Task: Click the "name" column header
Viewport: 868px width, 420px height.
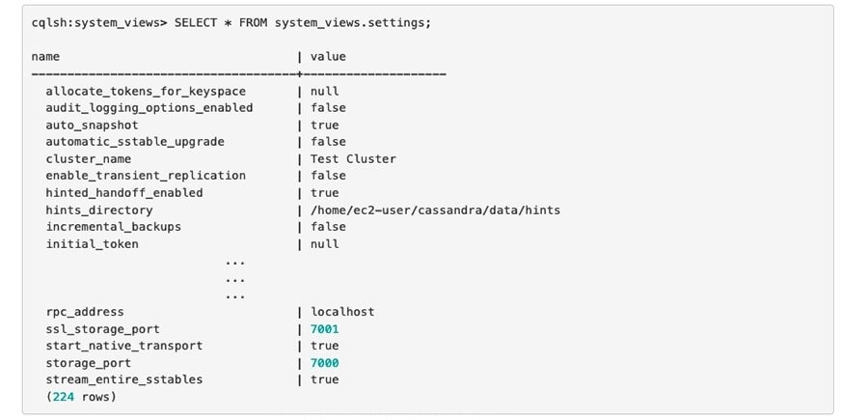Action: (45, 57)
